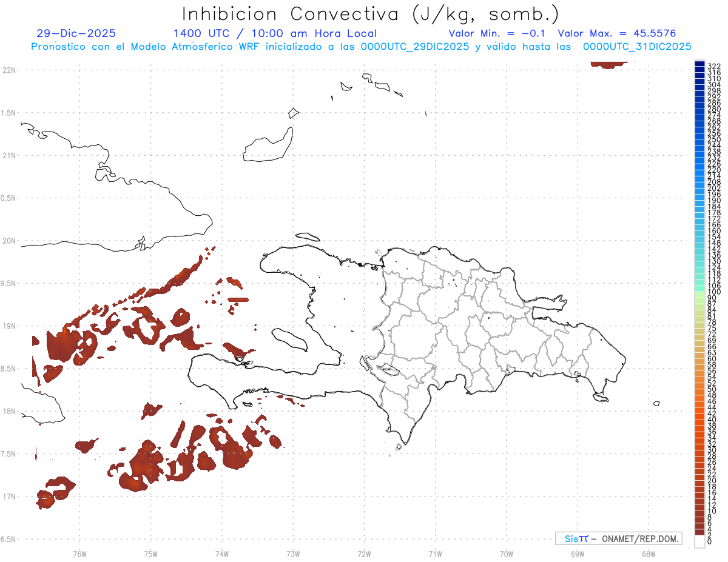Click the "50" value on the colorbar

pos(712,389)
